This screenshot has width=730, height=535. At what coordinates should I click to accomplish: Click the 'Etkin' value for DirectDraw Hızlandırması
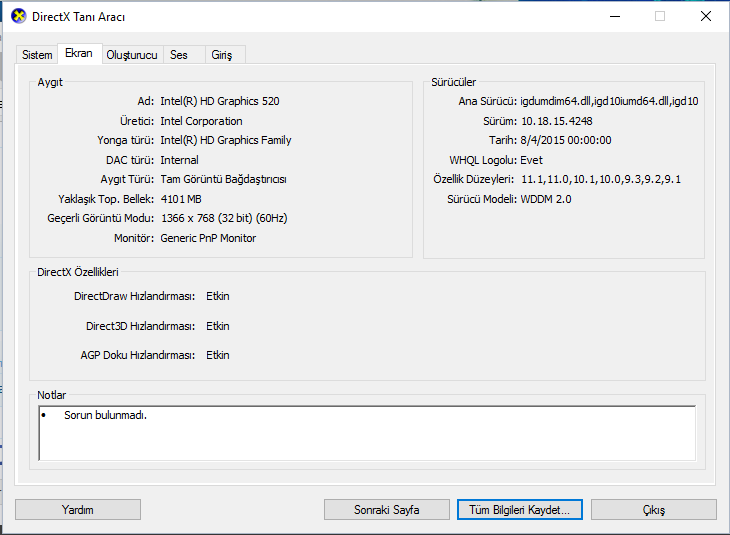[218, 296]
